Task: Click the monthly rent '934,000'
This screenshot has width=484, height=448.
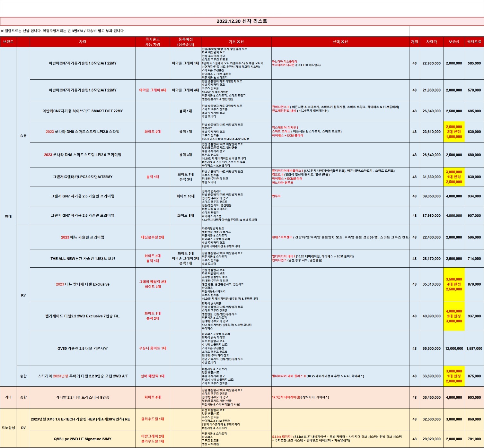Action: click(x=474, y=196)
